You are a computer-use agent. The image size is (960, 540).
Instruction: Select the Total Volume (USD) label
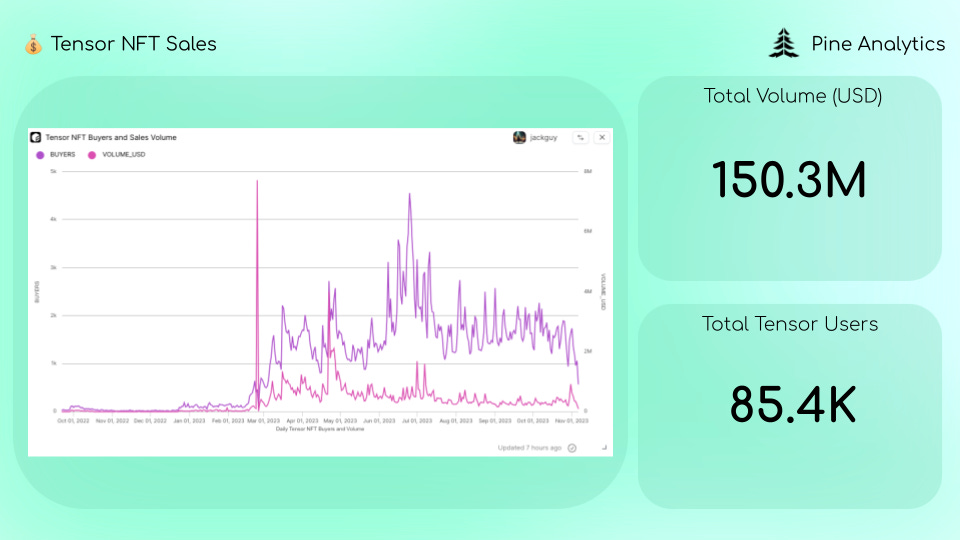(792, 96)
